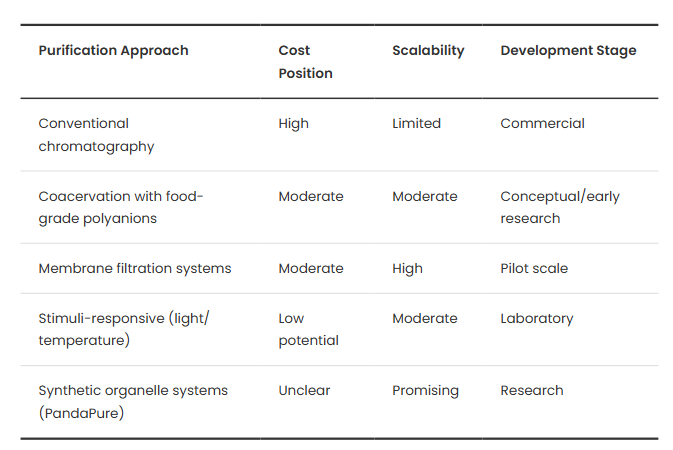Select the Membrane filtration systems cell

(x=134, y=269)
